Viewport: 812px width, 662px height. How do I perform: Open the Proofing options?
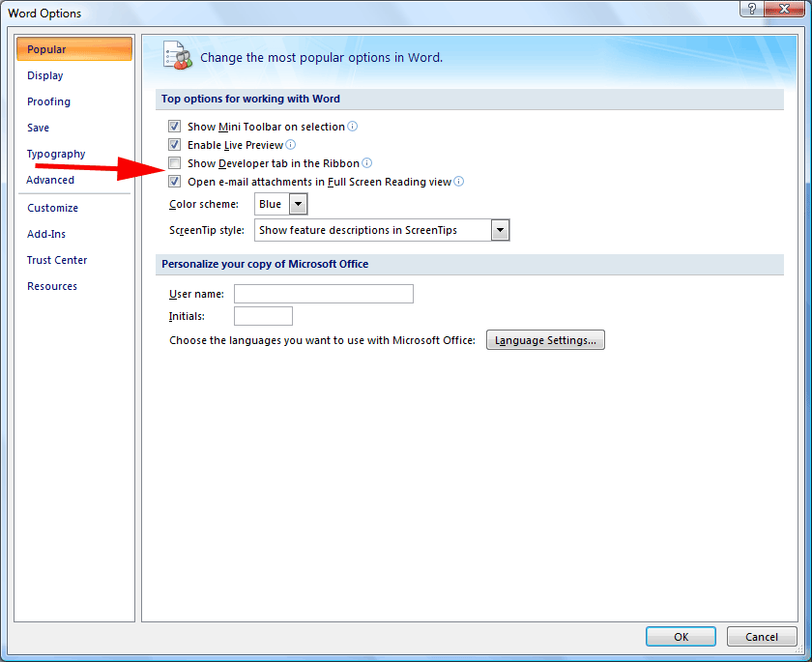tap(48, 101)
